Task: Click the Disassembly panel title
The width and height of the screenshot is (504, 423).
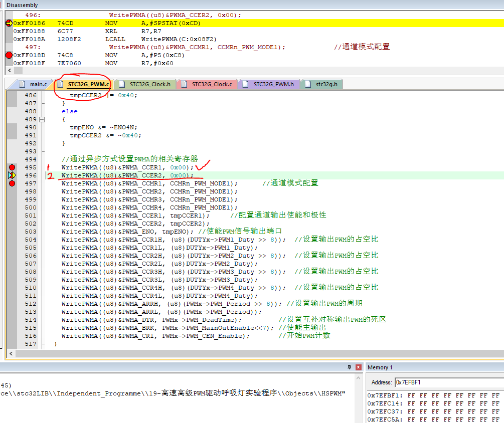Action: 22,5
